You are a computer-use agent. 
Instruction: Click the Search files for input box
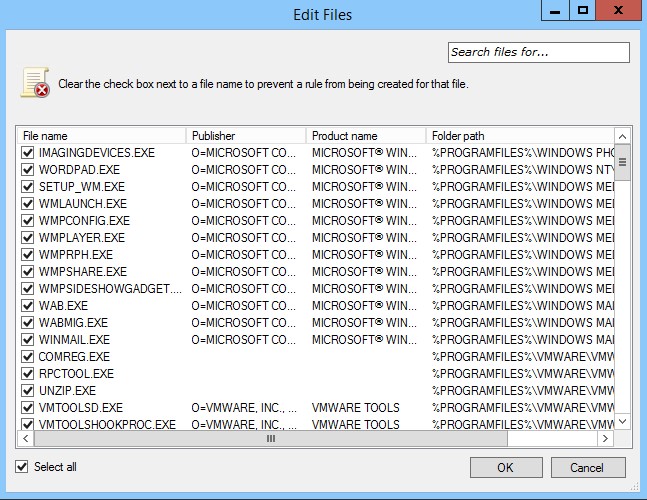tap(538, 52)
